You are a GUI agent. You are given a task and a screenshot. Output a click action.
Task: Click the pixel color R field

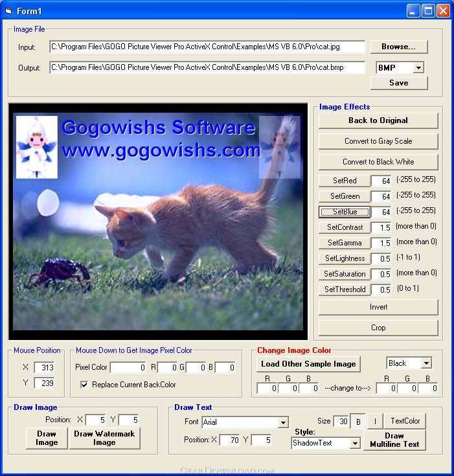click(x=168, y=368)
